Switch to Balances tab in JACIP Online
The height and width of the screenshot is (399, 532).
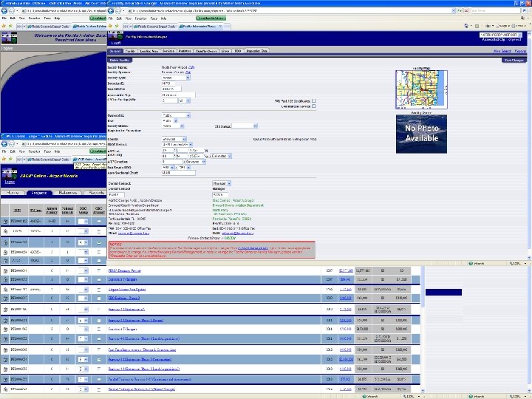(68, 193)
